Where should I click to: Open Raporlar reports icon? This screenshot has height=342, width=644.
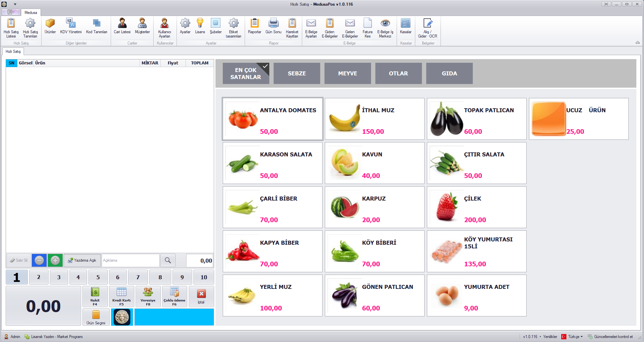(254, 26)
